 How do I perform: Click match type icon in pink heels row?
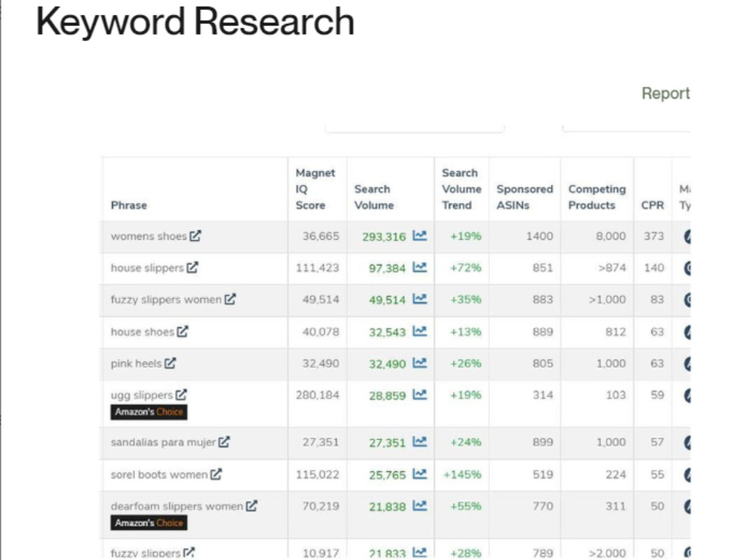(687, 364)
